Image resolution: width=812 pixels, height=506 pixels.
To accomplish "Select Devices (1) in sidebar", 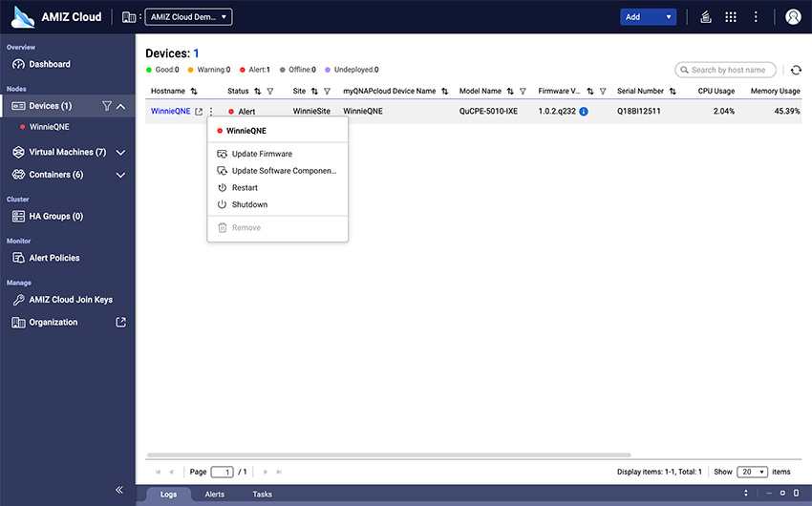I will [x=51, y=106].
